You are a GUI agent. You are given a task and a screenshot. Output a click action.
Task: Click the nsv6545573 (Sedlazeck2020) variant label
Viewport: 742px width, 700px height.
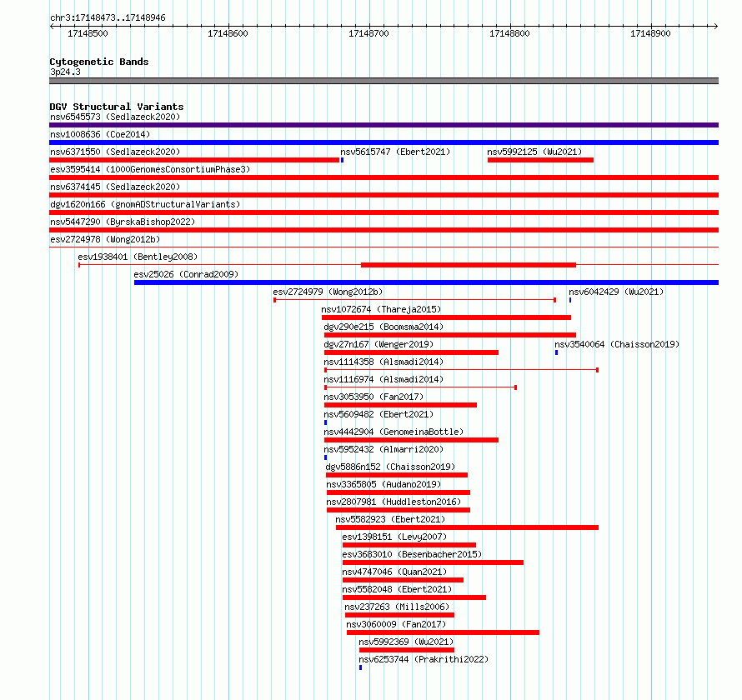click(x=115, y=117)
